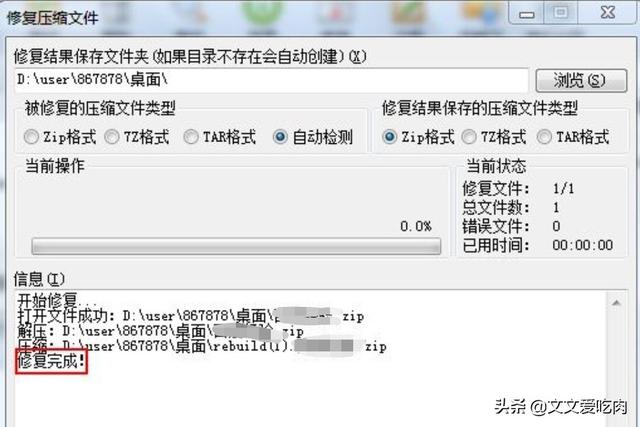Click the 信息(I) label

pos(39,279)
